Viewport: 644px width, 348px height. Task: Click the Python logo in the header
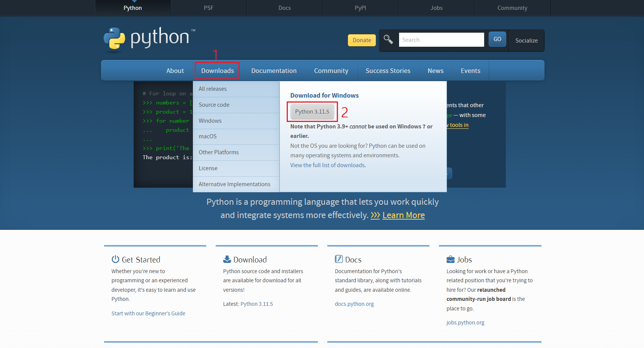tap(149, 39)
